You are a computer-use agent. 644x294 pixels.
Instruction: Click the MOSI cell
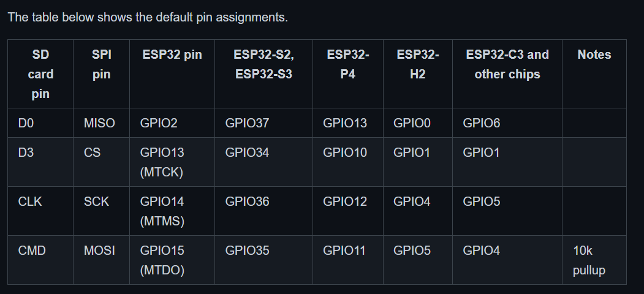(99, 251)
